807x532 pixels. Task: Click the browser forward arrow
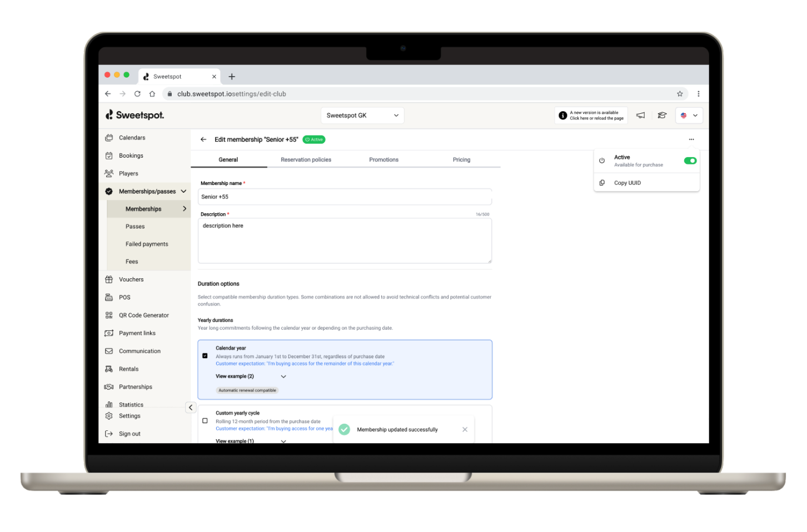123,94
